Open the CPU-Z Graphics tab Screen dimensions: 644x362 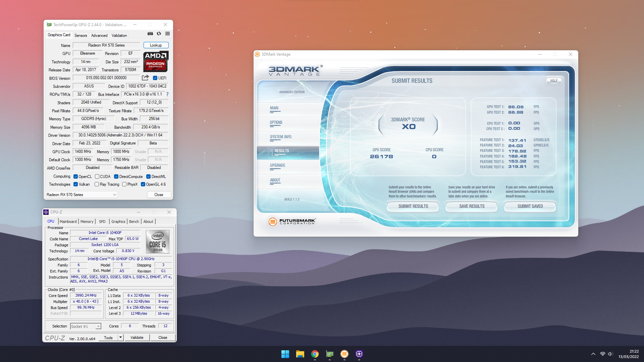pos(118,222)
